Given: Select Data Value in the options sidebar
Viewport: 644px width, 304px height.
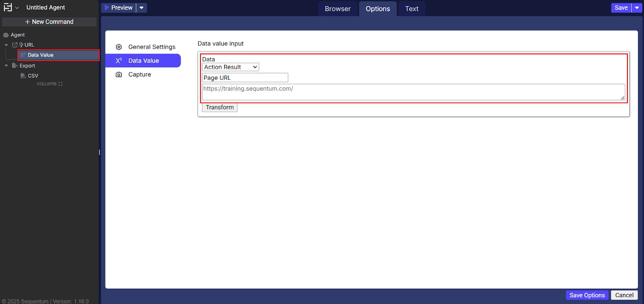Looking at the screenshot, I should [143, 61].
